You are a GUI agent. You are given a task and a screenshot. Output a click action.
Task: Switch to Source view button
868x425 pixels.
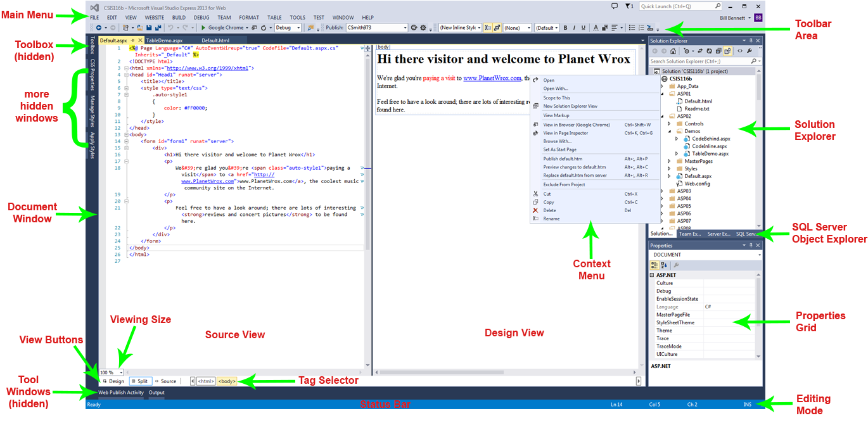(166, 381)
